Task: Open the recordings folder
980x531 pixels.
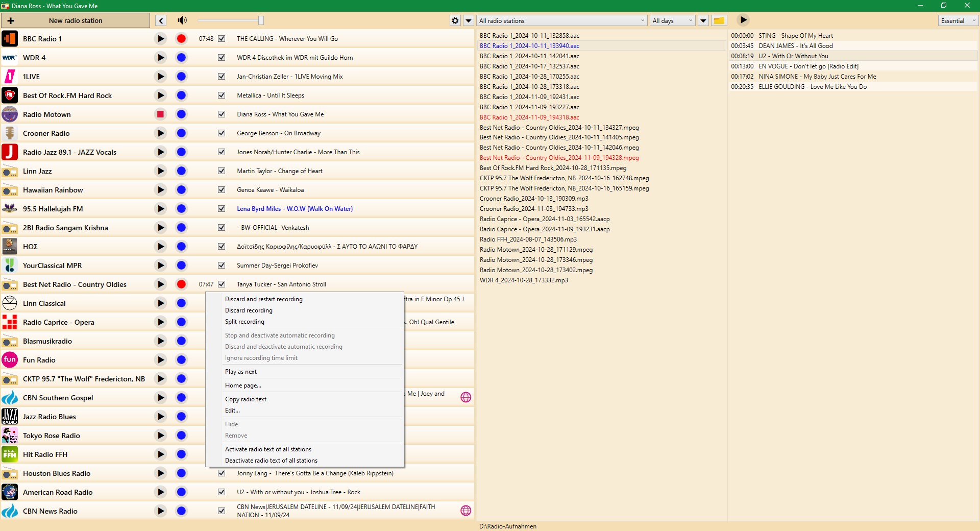Action: point(719,20)
